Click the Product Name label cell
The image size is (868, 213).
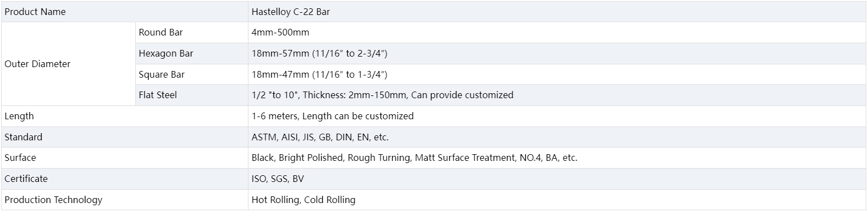click(124, 12)
